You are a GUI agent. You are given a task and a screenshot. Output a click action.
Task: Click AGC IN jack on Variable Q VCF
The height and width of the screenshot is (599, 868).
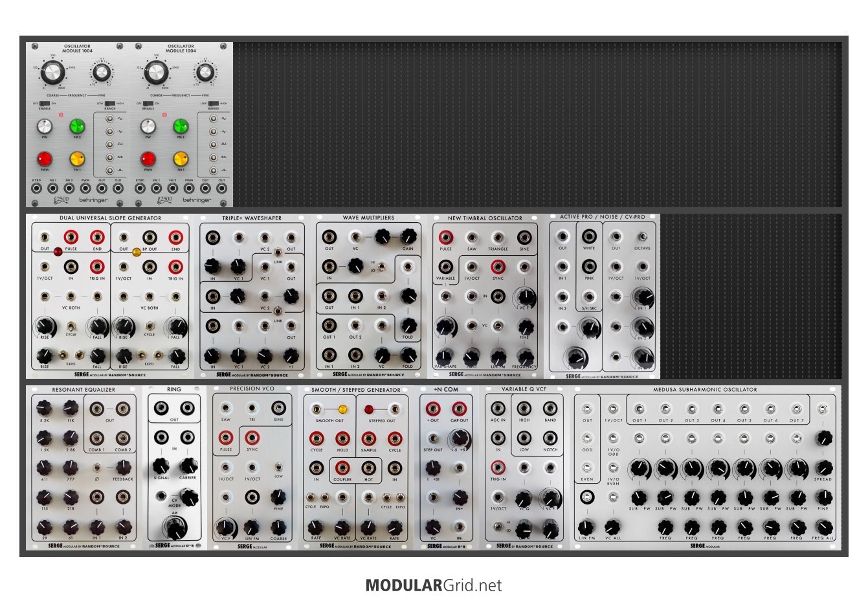tap(498, 408)
